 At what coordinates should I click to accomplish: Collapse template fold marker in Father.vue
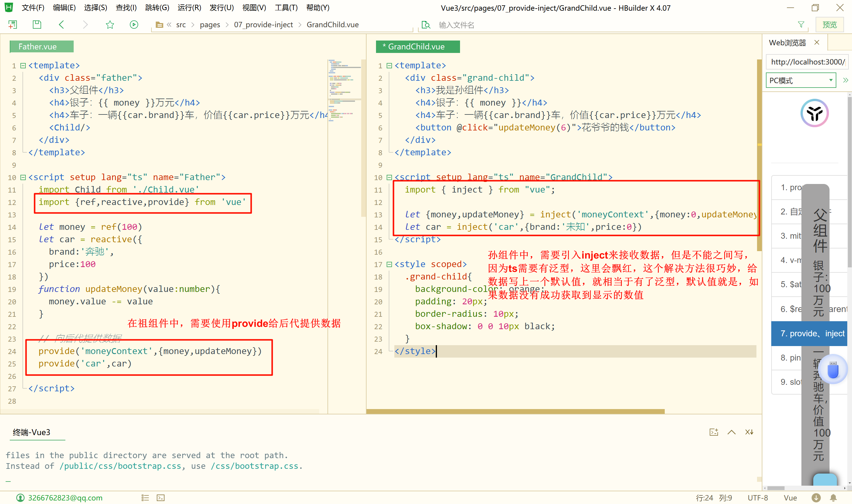[x=23, y=65]
